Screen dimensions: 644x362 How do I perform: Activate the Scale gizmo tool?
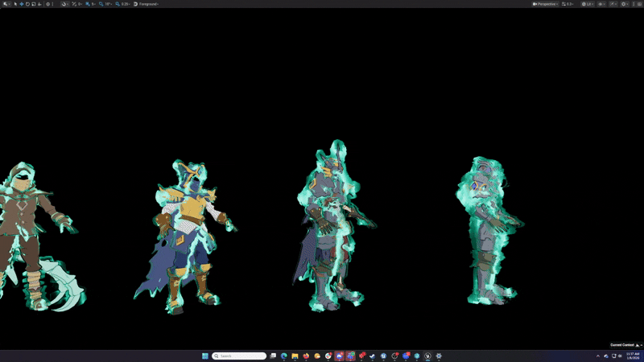[34, 4]
